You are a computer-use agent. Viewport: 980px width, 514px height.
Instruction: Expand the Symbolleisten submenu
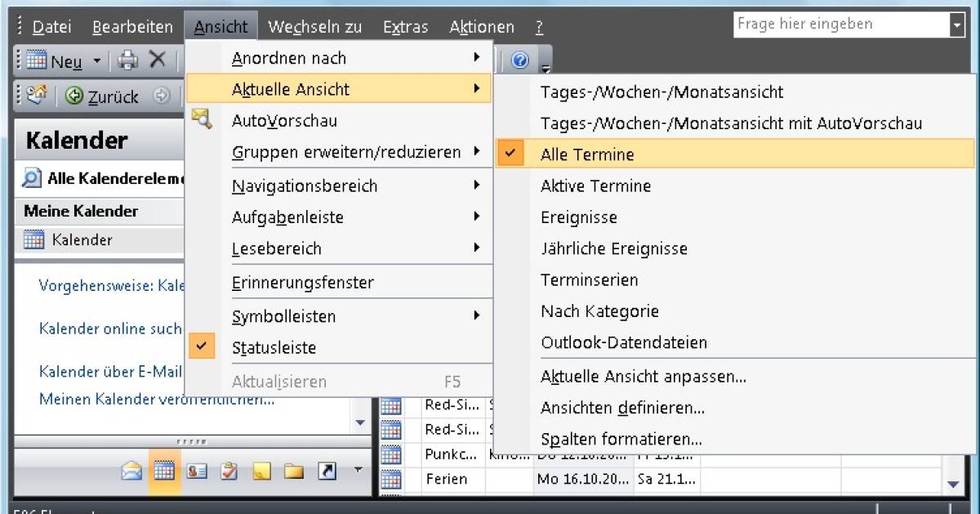pos(477,315)
